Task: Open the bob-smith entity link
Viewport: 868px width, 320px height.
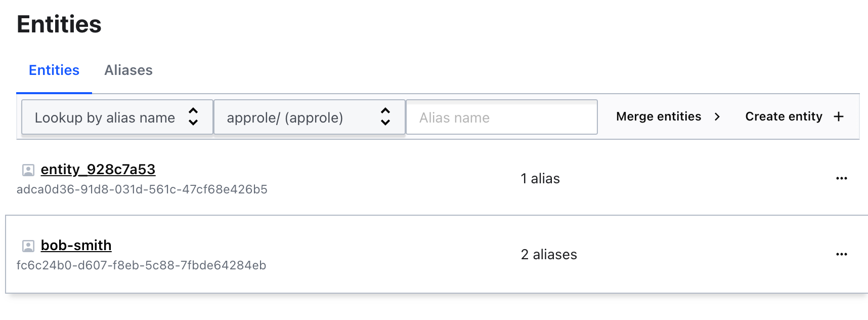Action: [76, 245]
